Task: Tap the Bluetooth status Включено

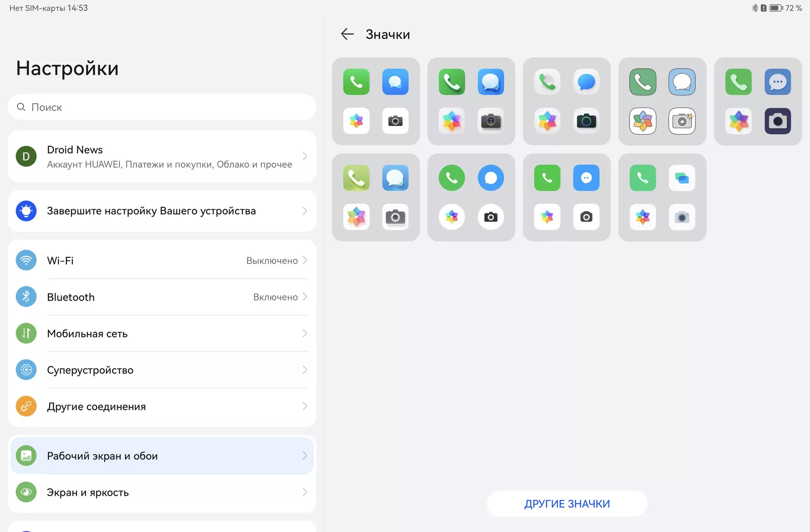Action: pos(275,297)
